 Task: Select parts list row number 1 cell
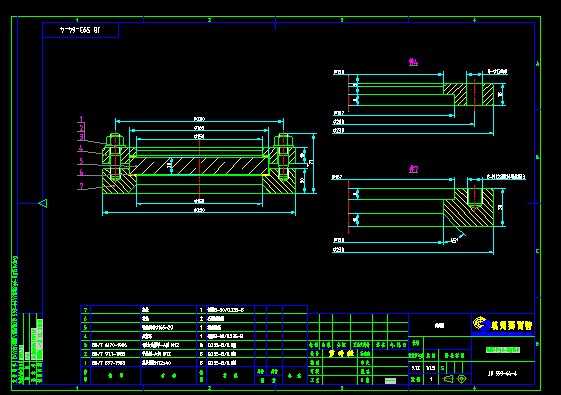[86, 363]
